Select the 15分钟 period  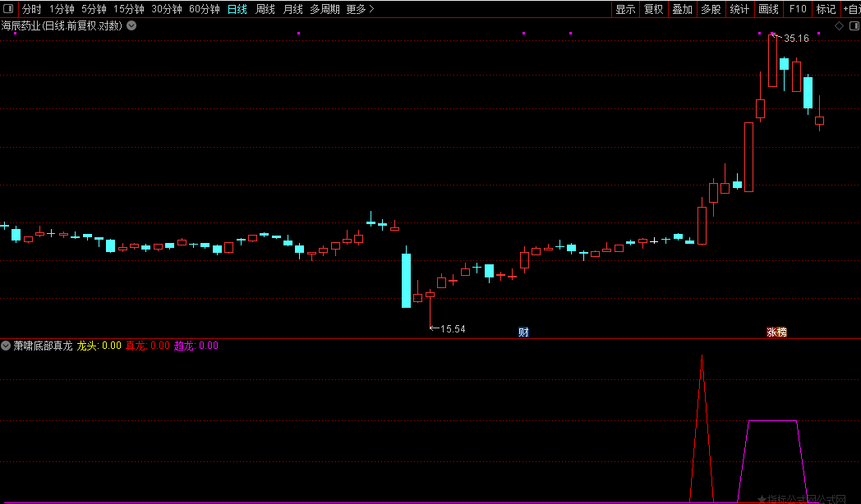[x=129, y=9]
